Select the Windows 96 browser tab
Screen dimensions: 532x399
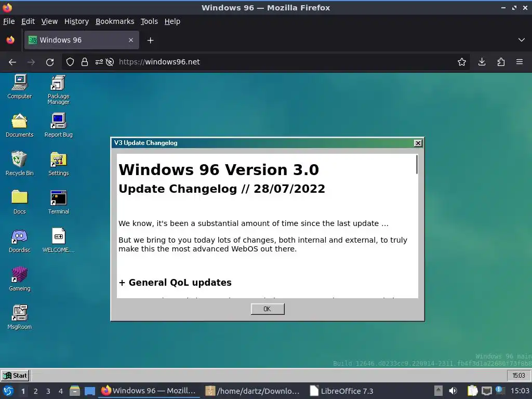coord(82,40)
